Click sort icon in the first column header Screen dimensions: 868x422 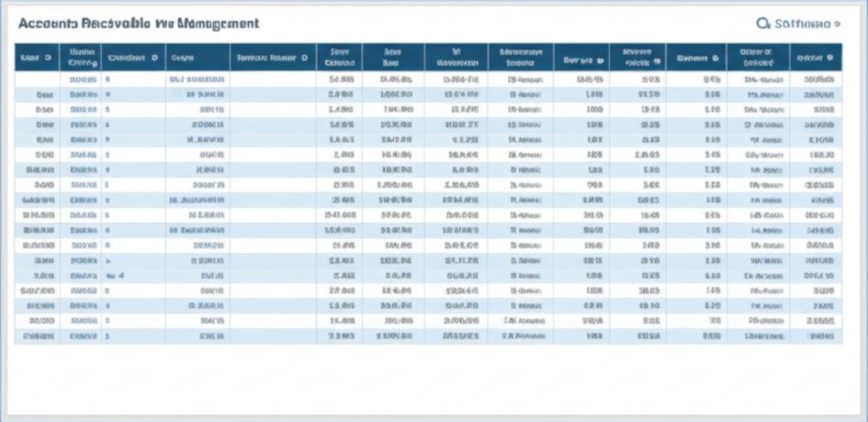click(x=48, y=58)
